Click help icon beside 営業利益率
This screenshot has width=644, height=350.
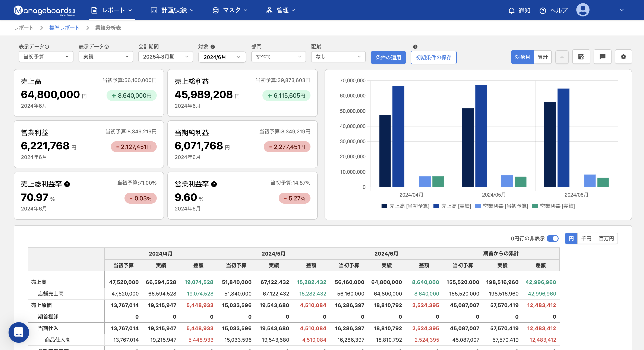tap(214, 184)
